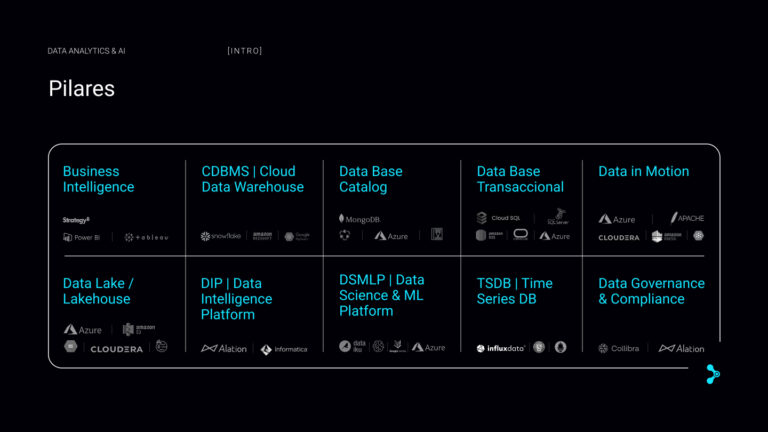Click the Apache logo

[687, 218]
